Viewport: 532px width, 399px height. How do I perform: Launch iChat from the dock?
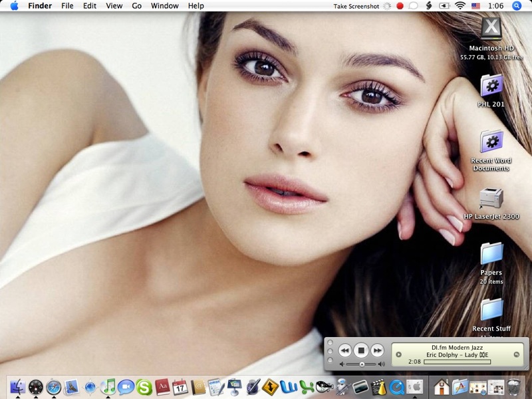[126, 386]
